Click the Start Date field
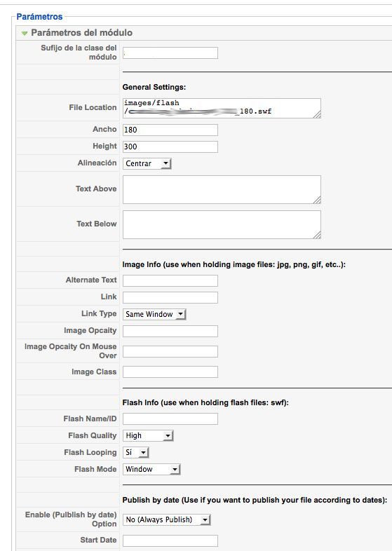Image resolution: width=392 pixels, height=551 pixels. click(170, 540)
